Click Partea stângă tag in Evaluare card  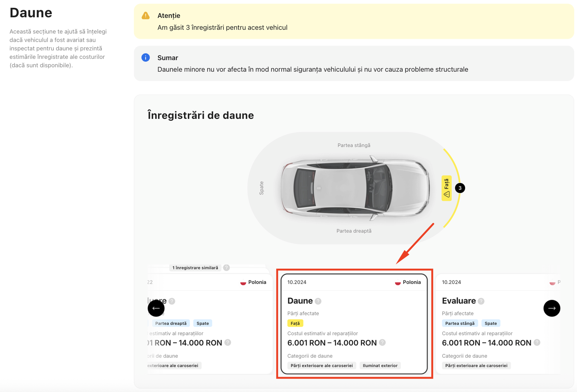click(x=459, y=323)
